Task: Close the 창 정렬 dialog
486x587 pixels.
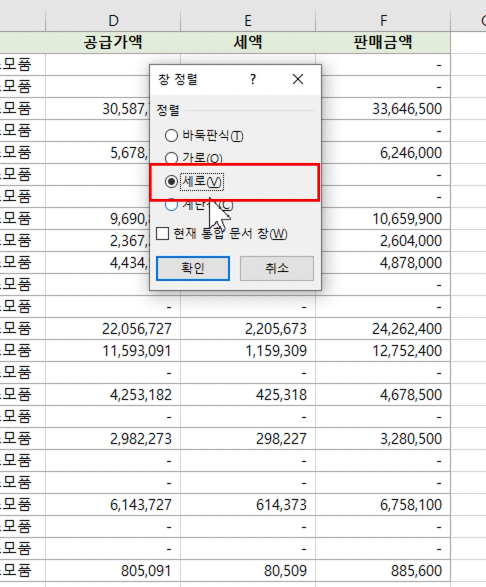Action: (298, 79)
